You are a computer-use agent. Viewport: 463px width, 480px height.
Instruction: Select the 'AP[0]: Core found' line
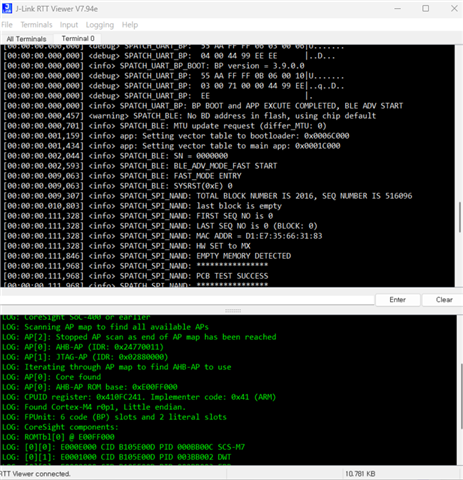[51, 377]
